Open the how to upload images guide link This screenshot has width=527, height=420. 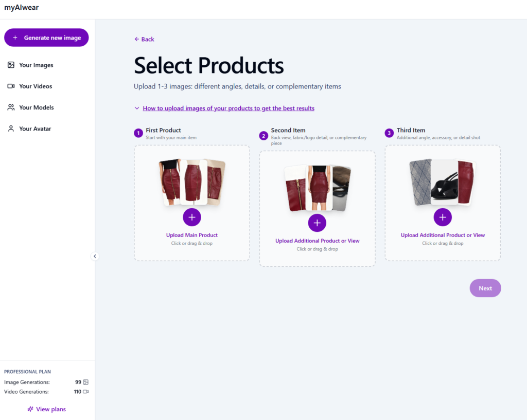pyautogui.click(x=229, y=108)
